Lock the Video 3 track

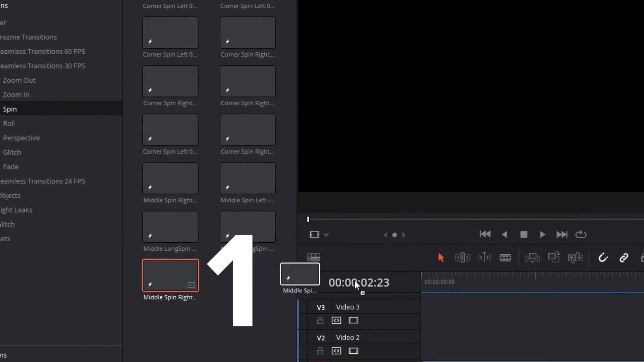point(320,320)
